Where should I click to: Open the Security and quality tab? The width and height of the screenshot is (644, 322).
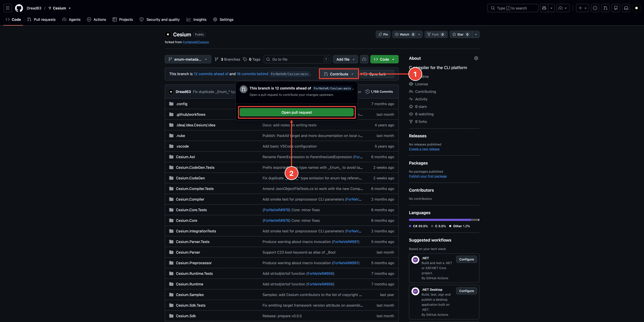pyautogui.click(x=160, y=20)
